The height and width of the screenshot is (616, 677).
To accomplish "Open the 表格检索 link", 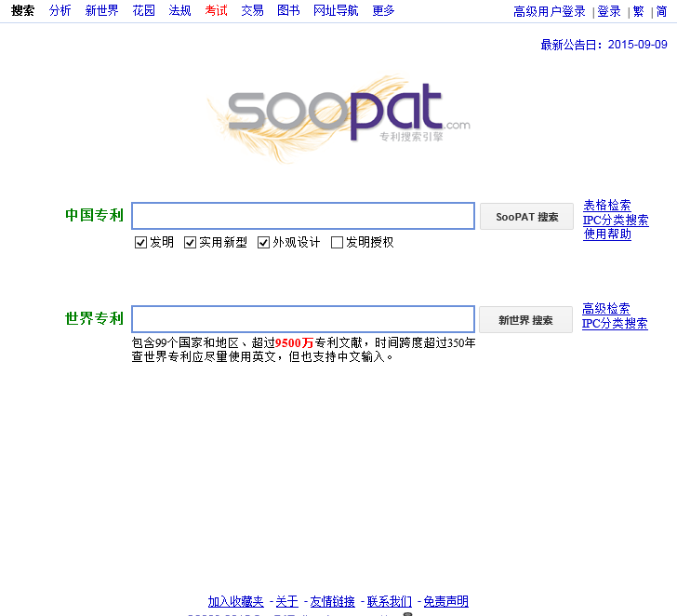I will click(607, 206).
